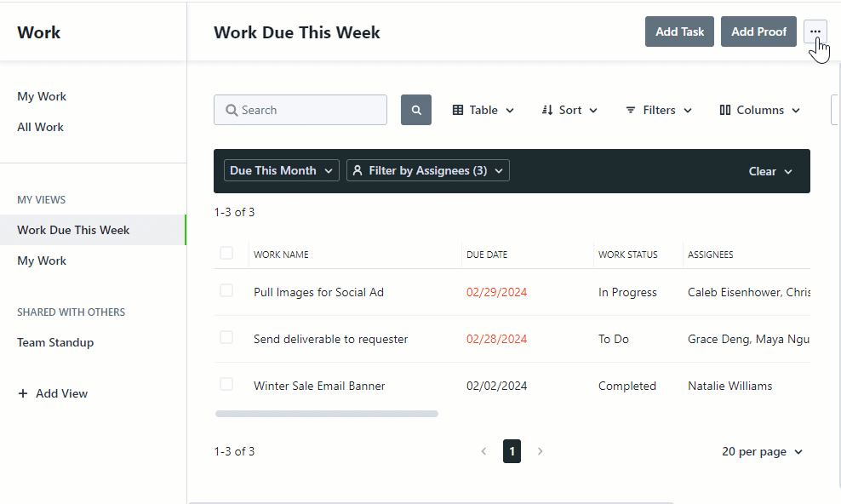Click Add View link

click(x=61, y=393)
